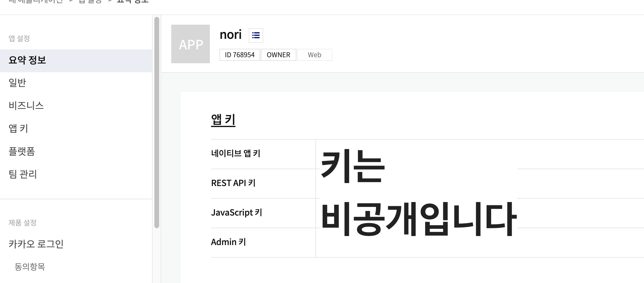Select 요약 정보 in the sidebar
Screen dimensions: 644x283
(76, 61)
